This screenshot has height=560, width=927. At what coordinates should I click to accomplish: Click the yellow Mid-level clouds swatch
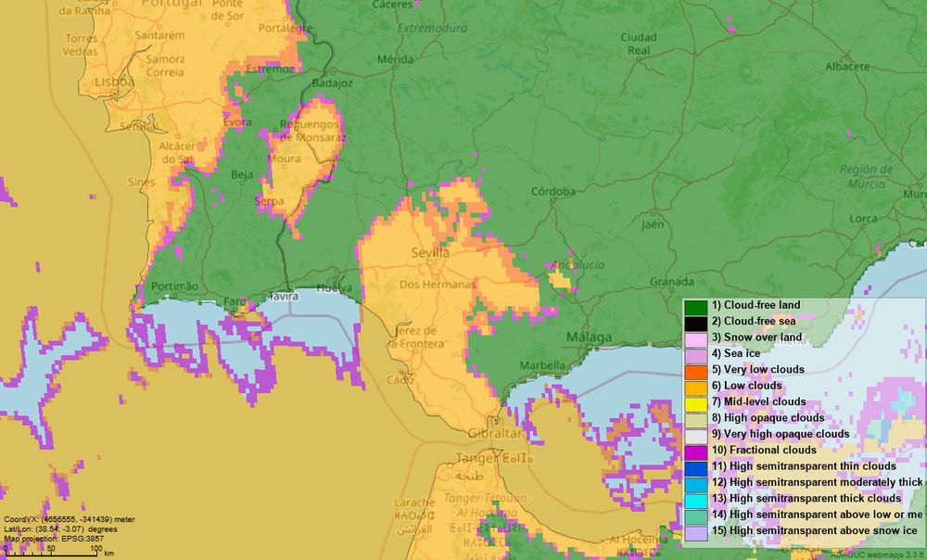pyautogui.click(x=696, y=404)
